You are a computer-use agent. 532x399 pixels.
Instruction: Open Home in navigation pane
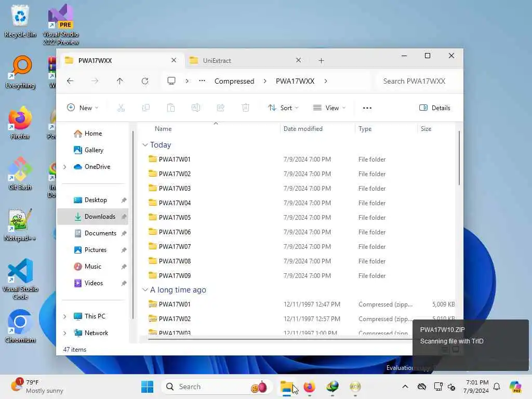click(x=94, y=134)
